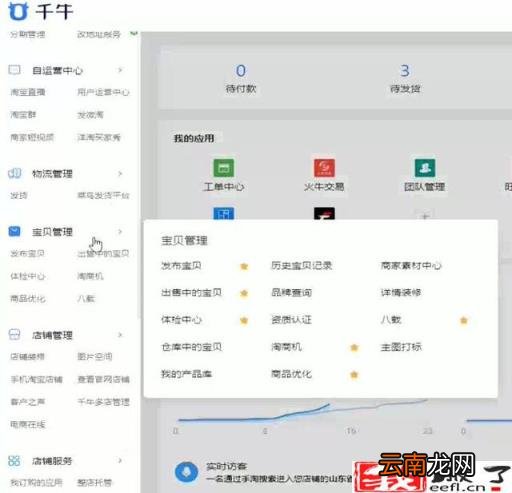Screen dimensions: 512x493
Task: Expand the 店铺服务 section arrow
Action: (x=120, y=461)
